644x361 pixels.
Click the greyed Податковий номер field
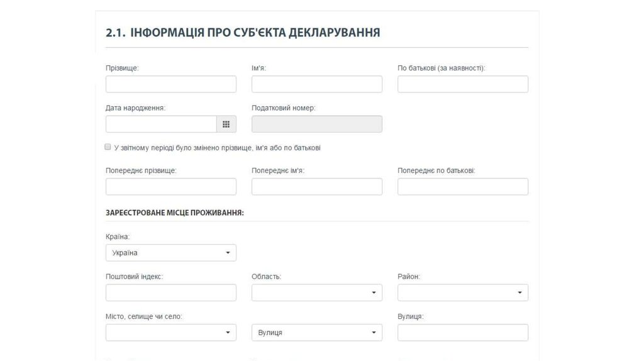click(x=317, y=125)
